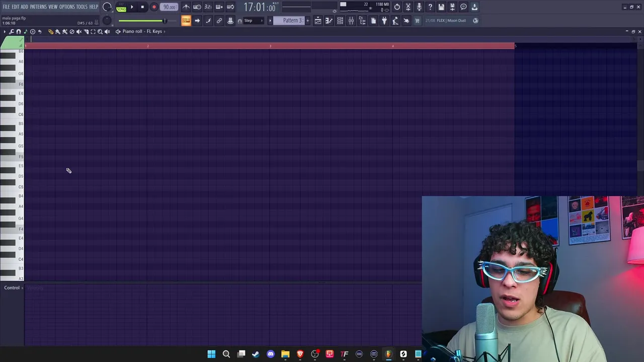644x362 pixels.
Task: Click the tempo 90.000 field
Action: [170, 7]
